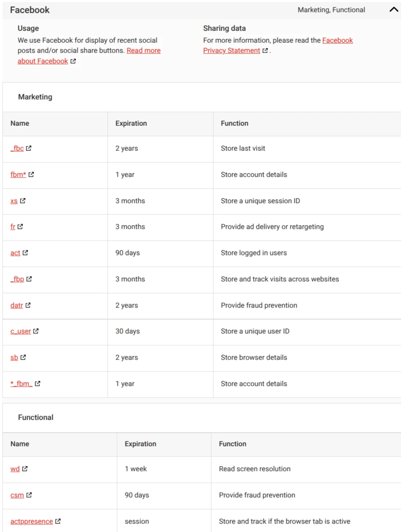Screen dimensions: 401x532
Task: Open the fbm* cookie link
Action: [x=18, y=175]
